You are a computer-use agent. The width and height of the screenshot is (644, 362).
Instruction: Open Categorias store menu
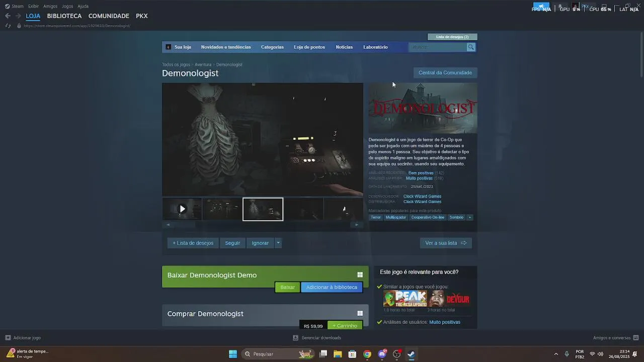[x=272, y=47]
